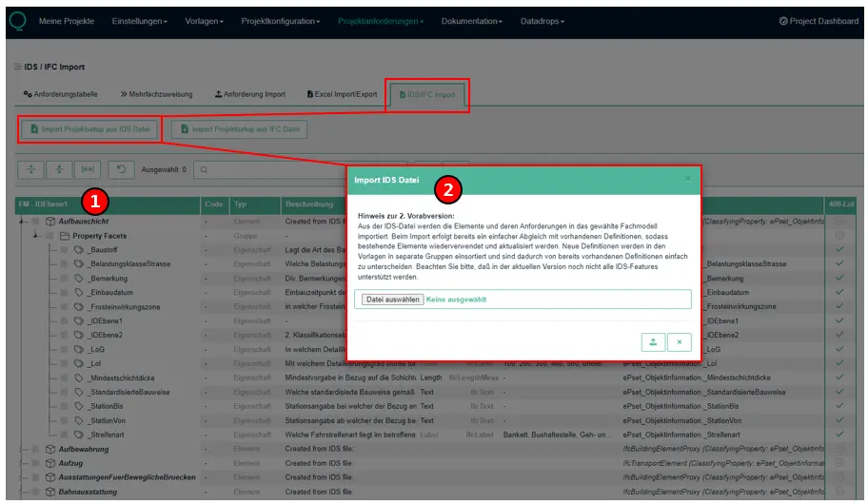Click the fit column width icon
Image resolution: width=868 pixels, height=504 pixels.
[88, 169]
